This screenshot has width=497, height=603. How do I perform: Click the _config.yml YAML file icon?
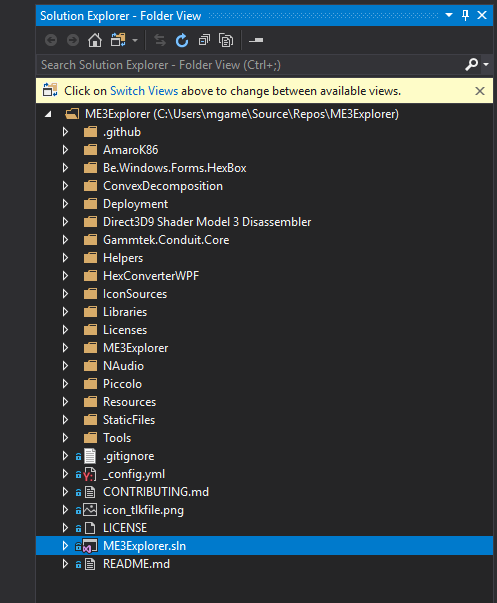pos(90,474)
